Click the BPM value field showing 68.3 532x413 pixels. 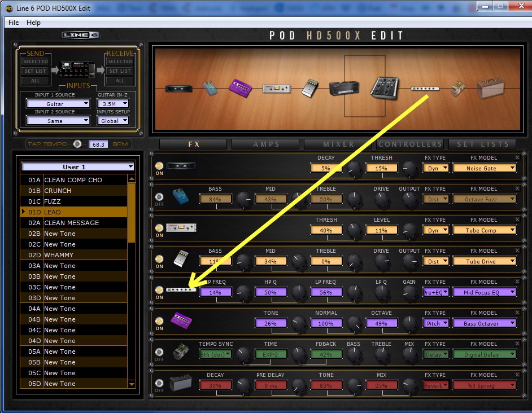(98, 144)
